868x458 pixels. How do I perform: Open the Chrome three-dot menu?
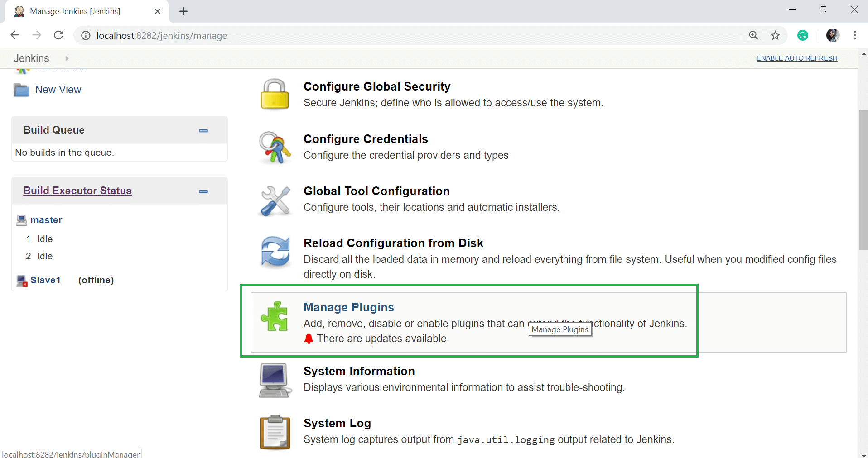[855, 35]
